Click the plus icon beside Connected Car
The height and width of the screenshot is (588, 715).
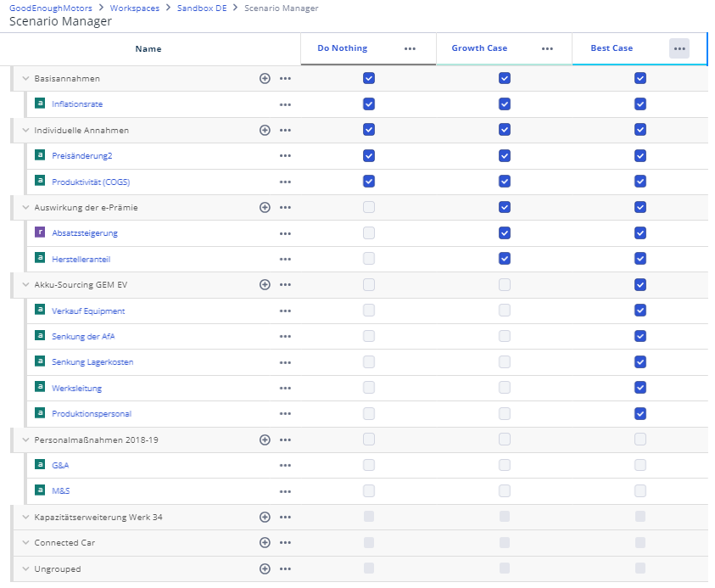coord(265,543)
